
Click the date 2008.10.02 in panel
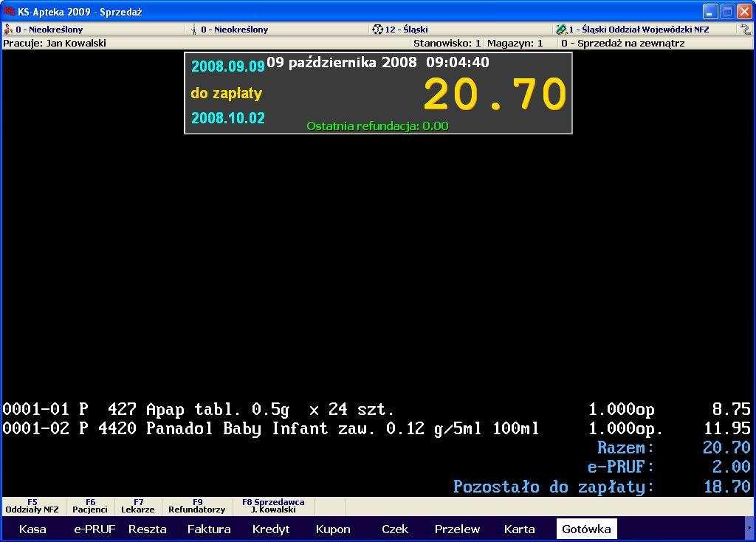[x=228, y=118]
